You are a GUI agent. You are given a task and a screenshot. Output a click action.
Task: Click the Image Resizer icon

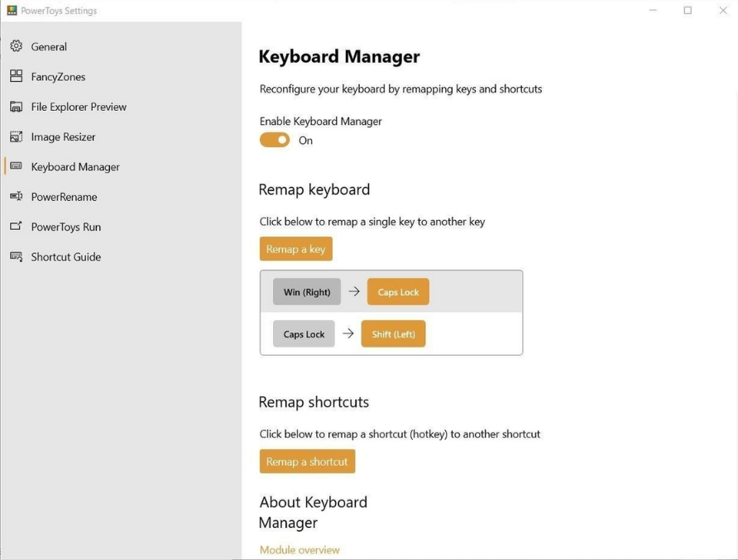[x=16, y=136]
